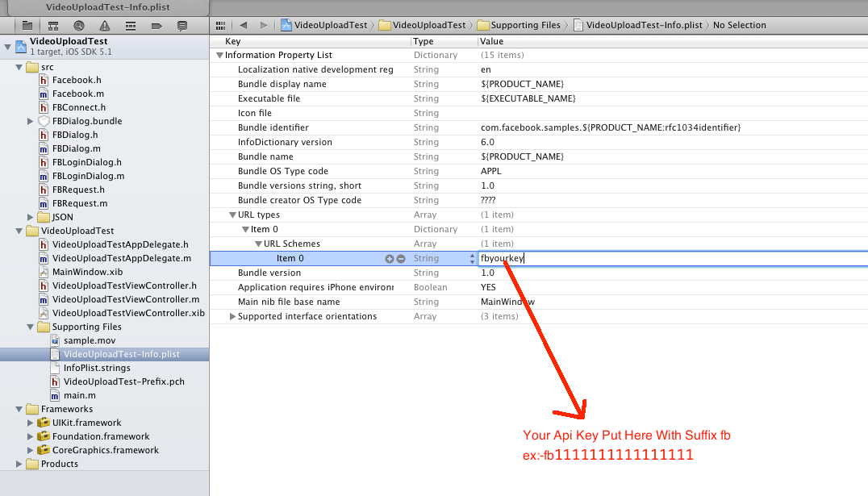Open FBConnect.h in navigator

tap(78, 107)
